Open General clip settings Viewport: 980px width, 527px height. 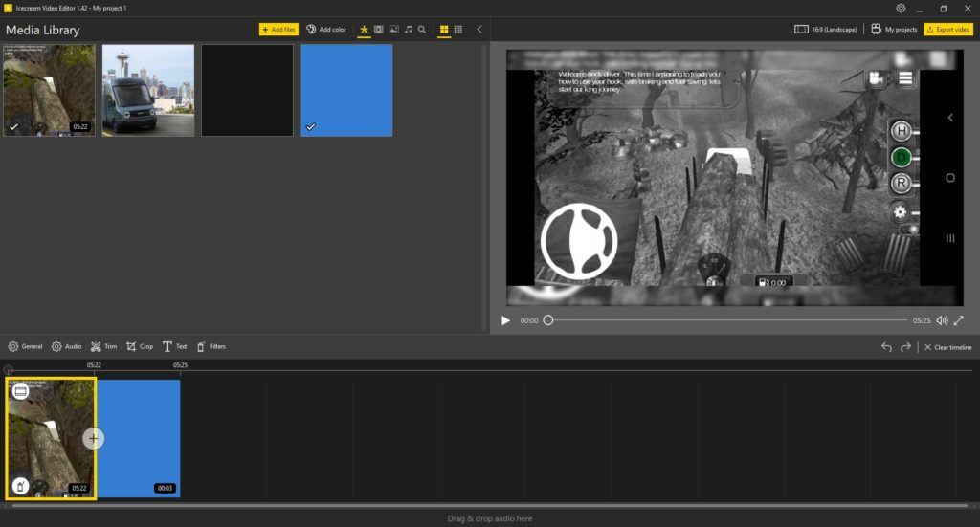pos(25,346)
